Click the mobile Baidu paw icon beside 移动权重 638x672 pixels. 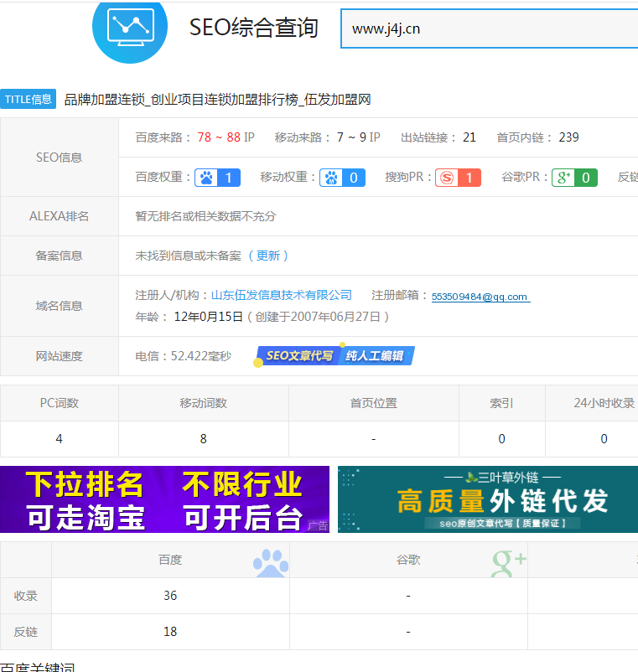pyautogui.click(x=331, y=178)
